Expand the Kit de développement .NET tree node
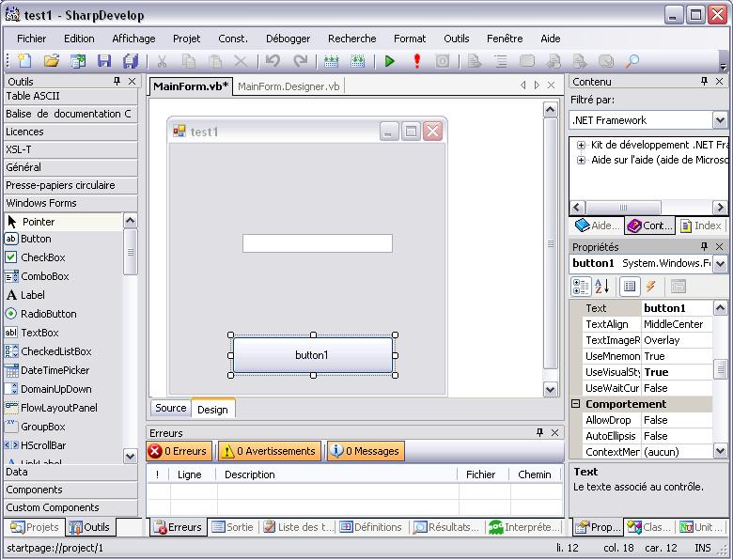The height and width of the screenshot is (560, 733). click(x=582, y=145)
